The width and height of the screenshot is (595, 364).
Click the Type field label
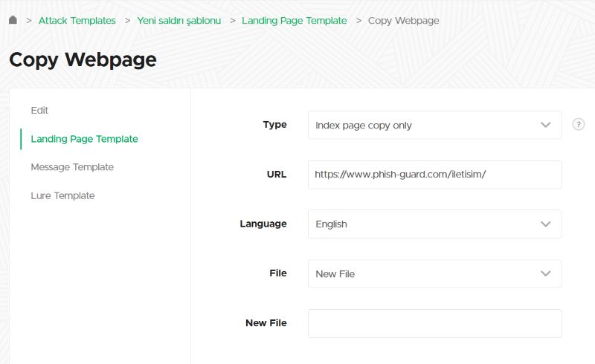coord(274,125)
